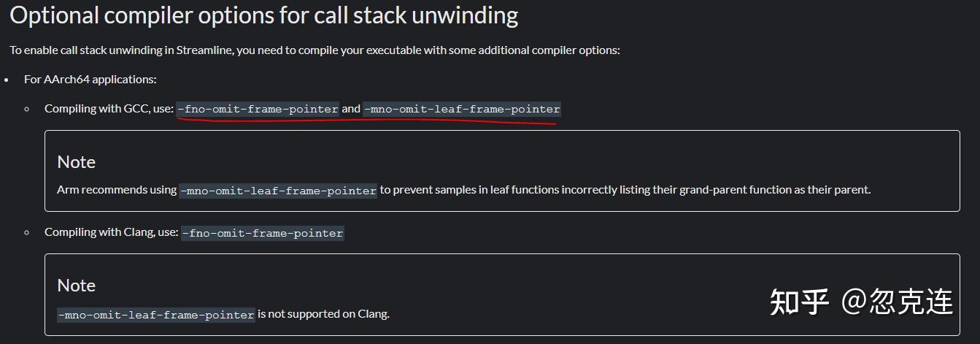Click the "Optional compiler options" page heading
980x344 pixels.
click(x=263, y=16)
